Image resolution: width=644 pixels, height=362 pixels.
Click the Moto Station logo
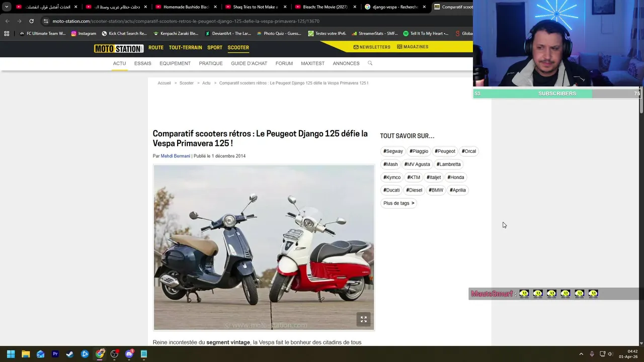[x=119, y=48]
